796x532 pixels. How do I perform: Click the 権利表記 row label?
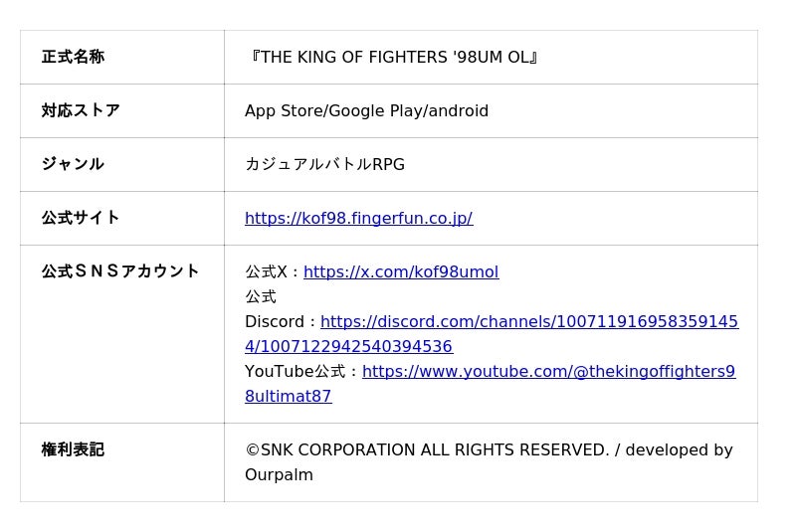tap(73, 450)
